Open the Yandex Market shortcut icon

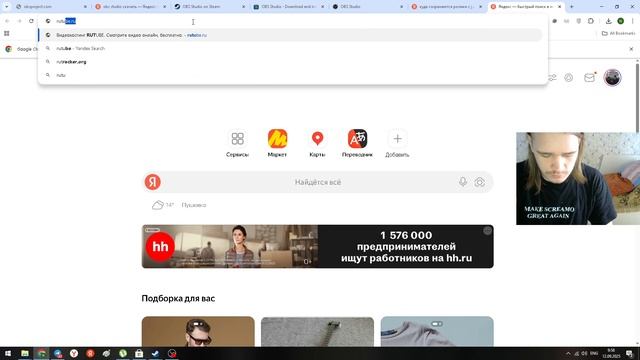coord(277,139)
